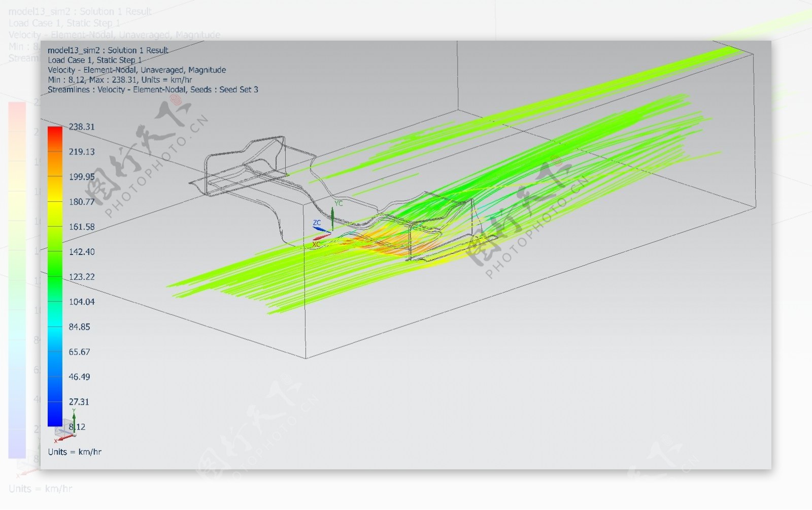The height and width of the screenshot is (510, 812).
Task: Click the YC axis label of the triad
Action: (x=339, y=203)
